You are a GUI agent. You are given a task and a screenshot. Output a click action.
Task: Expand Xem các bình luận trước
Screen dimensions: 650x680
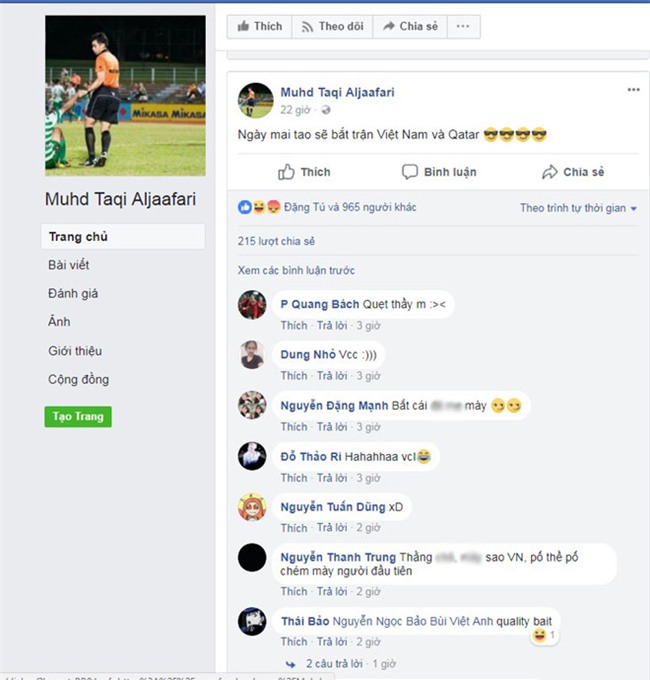tap(296, 271)
